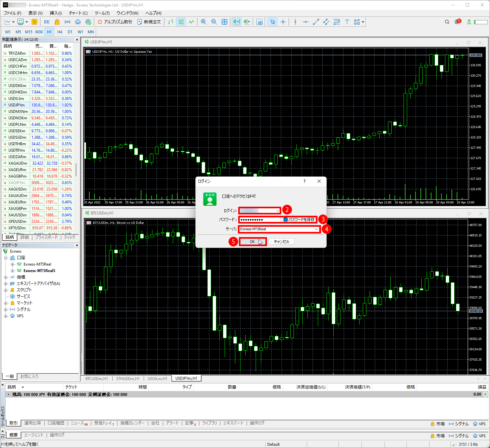Screen dimensions: 490x448
Task: Select the crosshair cursor tool
Action: pos(283,22)
